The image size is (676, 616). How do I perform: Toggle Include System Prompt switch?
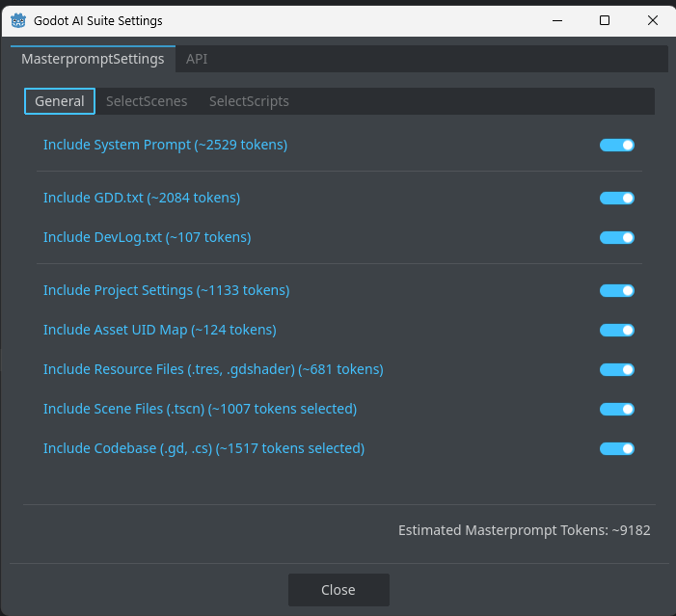[617, 146]
